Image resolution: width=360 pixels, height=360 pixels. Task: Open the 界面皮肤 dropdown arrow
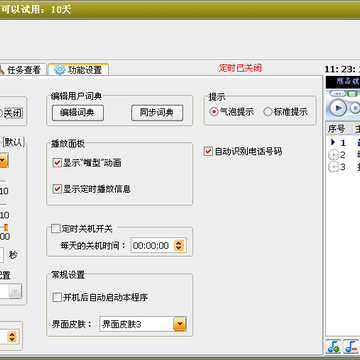[x=180, y=324]
